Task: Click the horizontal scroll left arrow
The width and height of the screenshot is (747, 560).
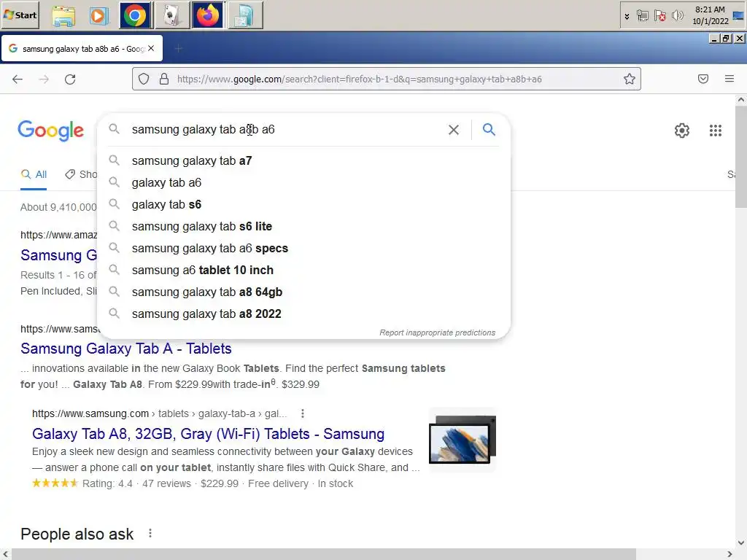Action: [5, 554]
